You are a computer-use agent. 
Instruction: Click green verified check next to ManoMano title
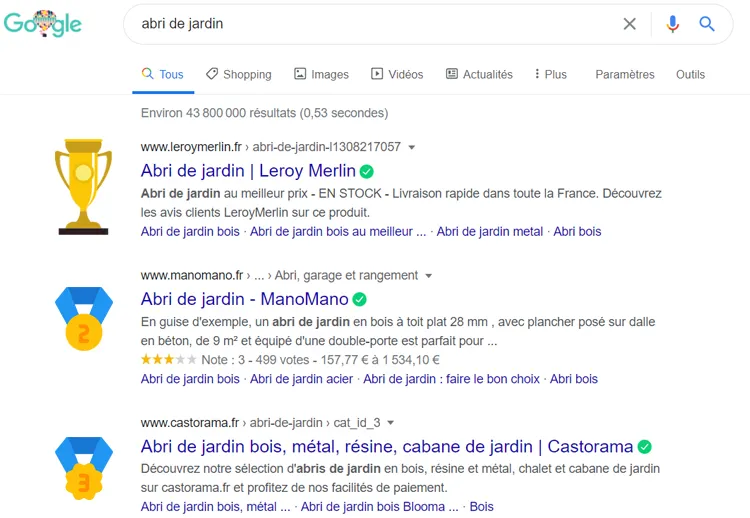click(x=359, y=299)
